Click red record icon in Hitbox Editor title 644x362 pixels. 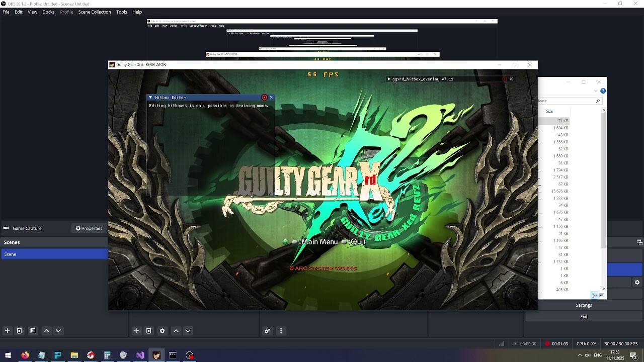[x=264, y=98]
